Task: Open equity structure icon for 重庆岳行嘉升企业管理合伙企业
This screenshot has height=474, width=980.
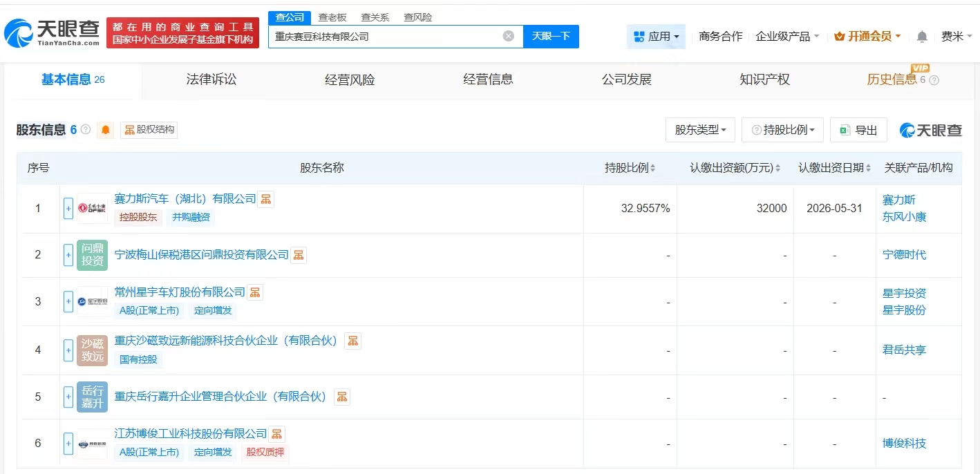Action: pos(342,397)
